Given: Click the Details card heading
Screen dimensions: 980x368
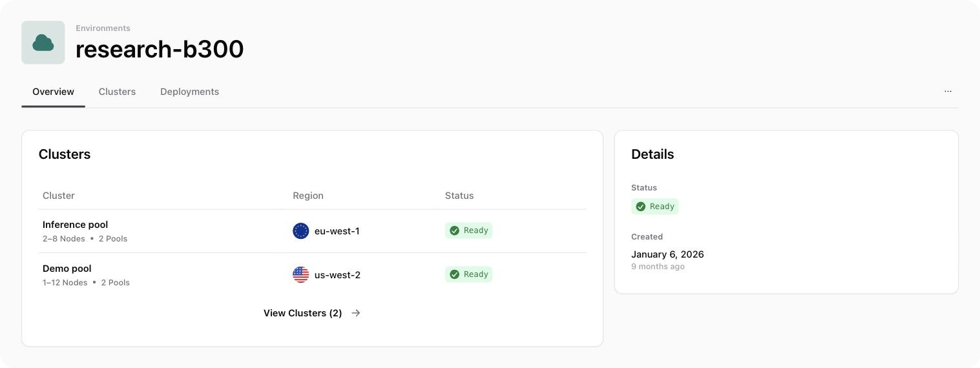Looking at the screenshot, I should tap(652, 154).
